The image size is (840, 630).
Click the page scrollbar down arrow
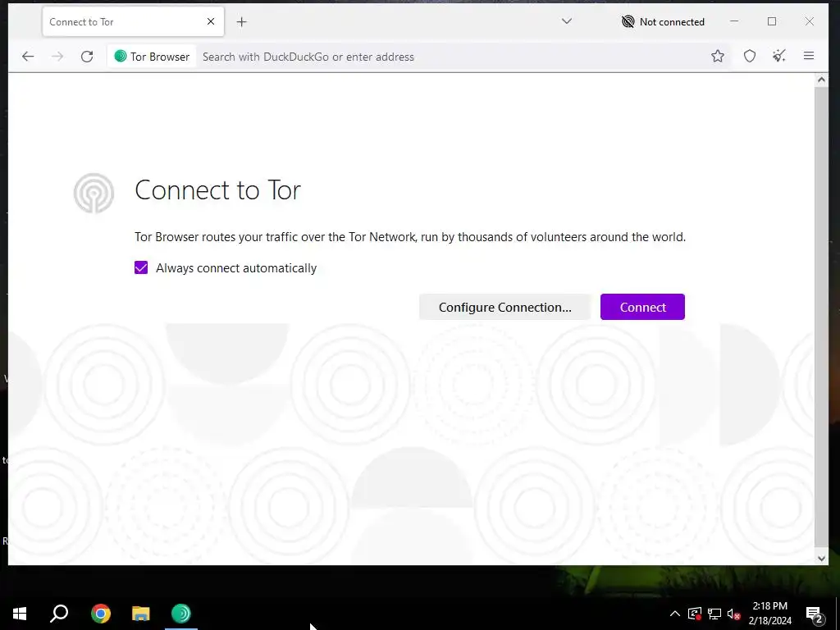[821, 558]
